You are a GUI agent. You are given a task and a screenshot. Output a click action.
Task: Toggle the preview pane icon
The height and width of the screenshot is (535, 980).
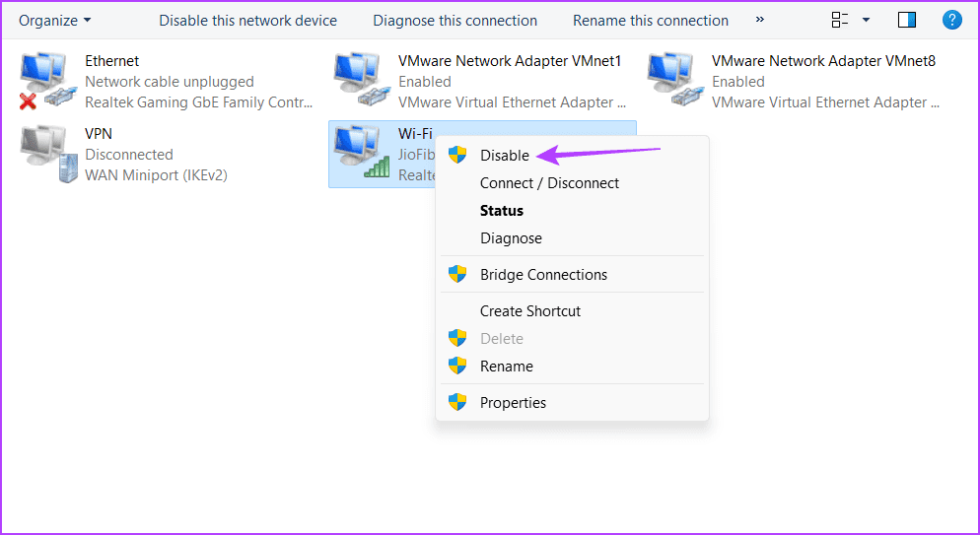[x=907, y=20]
